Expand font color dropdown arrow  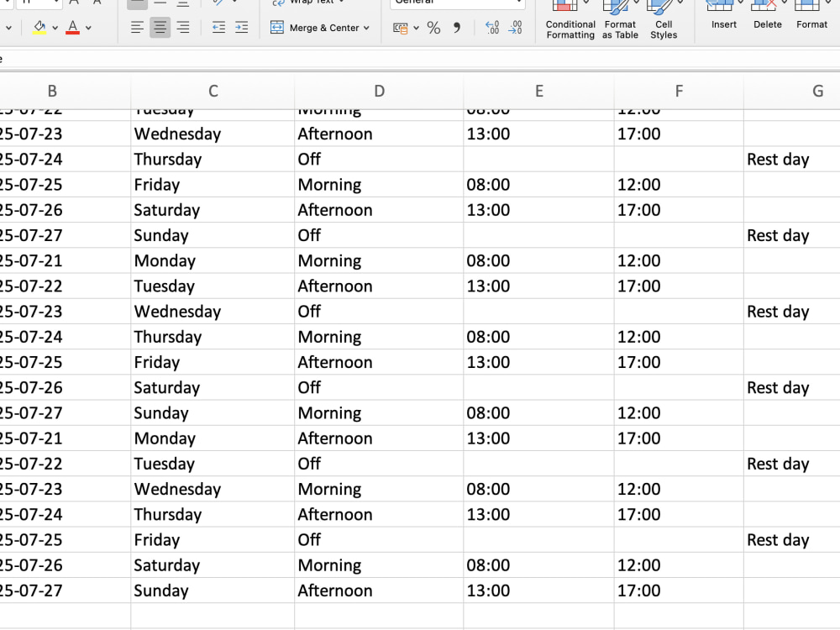(88, 28)
